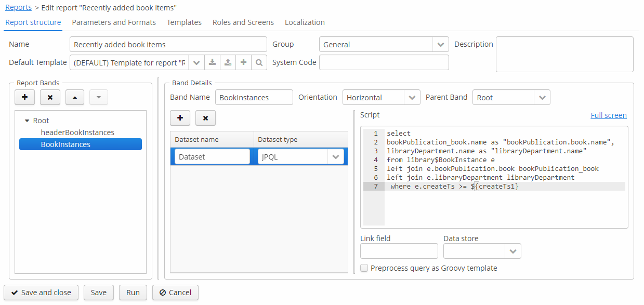This screenshot has width=644, height=305.
Task: Open the Group dropdown
Action: pyautogui.click(x=441, y=45)
